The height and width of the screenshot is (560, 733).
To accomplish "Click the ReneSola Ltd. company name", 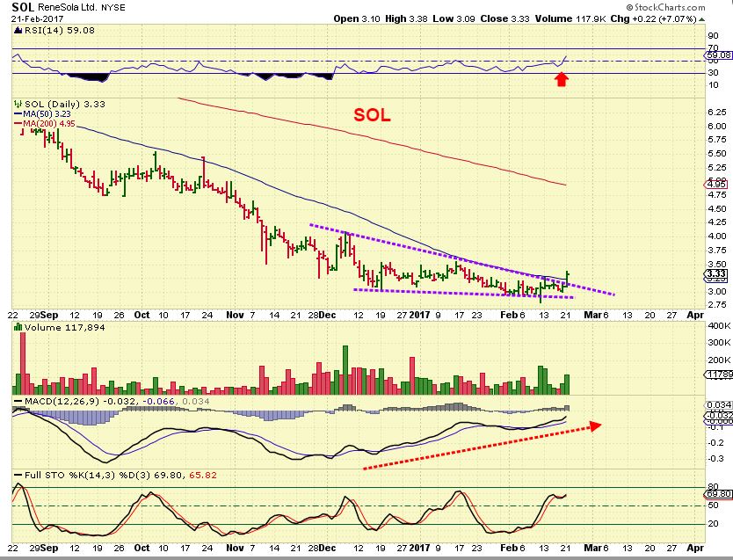I will click(68, 8).
